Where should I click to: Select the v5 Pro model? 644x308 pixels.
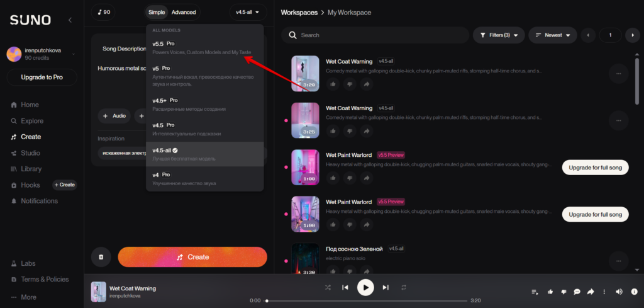pyautogui.click(x=204, y=76)
